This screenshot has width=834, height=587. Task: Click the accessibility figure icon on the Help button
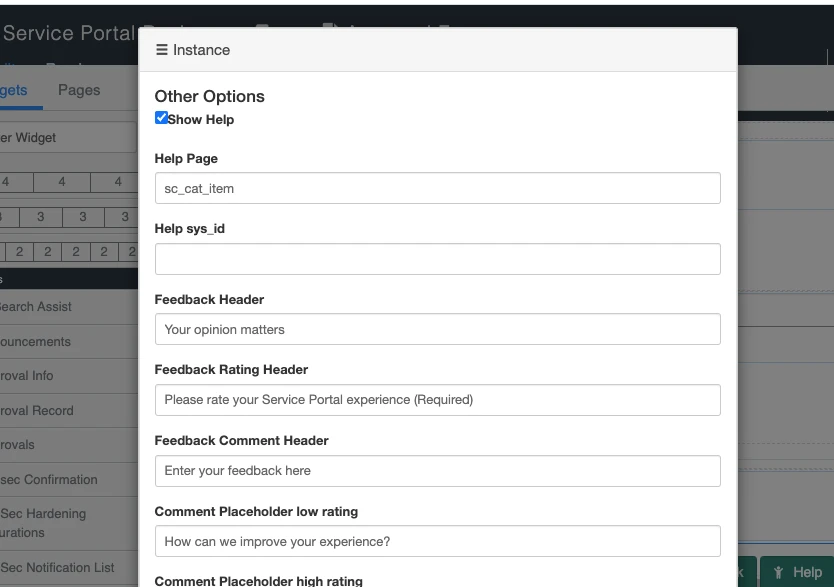(x=779, y=572)
